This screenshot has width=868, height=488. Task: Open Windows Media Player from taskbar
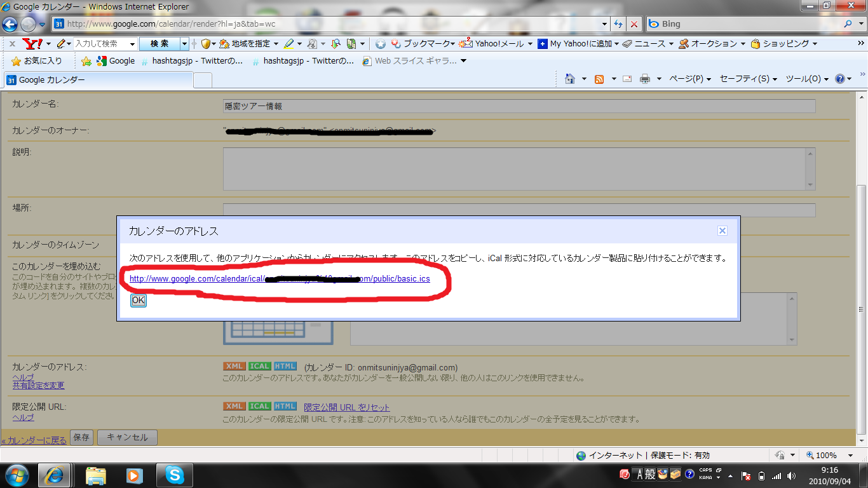[x=135, y=475]
